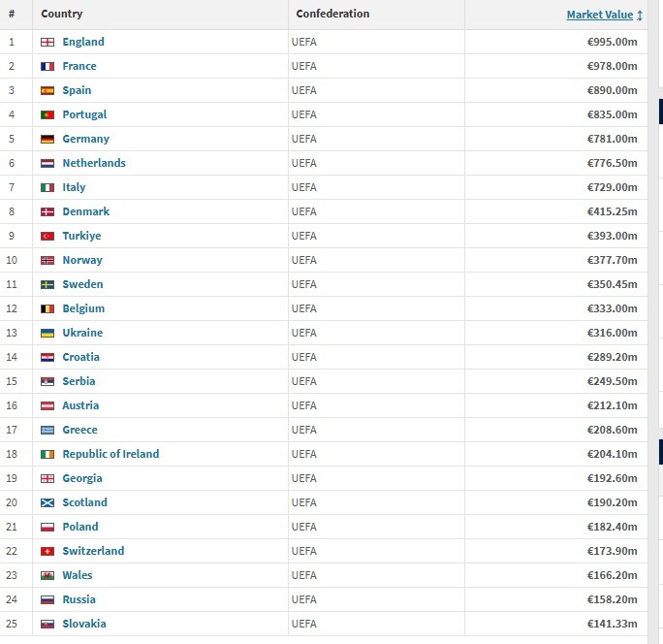Click the Scotland flag icon

[47, 502]
